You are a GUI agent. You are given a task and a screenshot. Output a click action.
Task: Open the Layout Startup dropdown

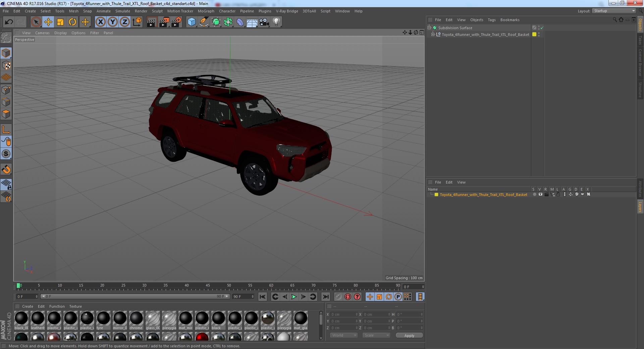point(614,11)
